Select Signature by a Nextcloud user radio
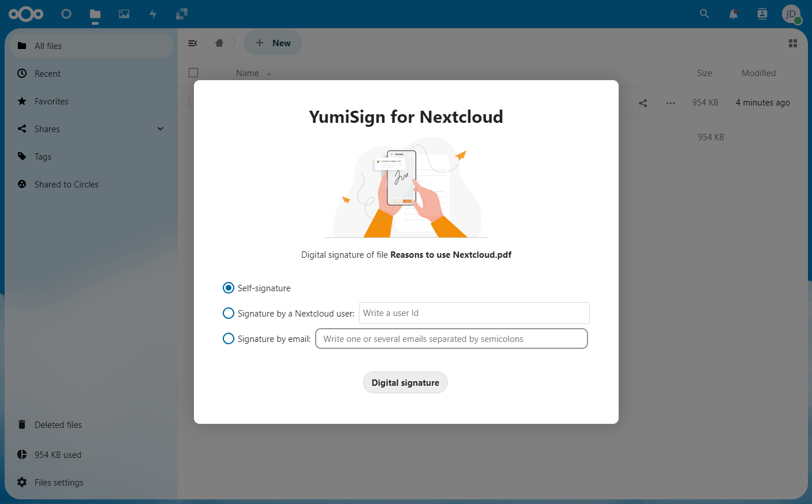The width and height of the screenshot is (812, 504). point(229,313)
